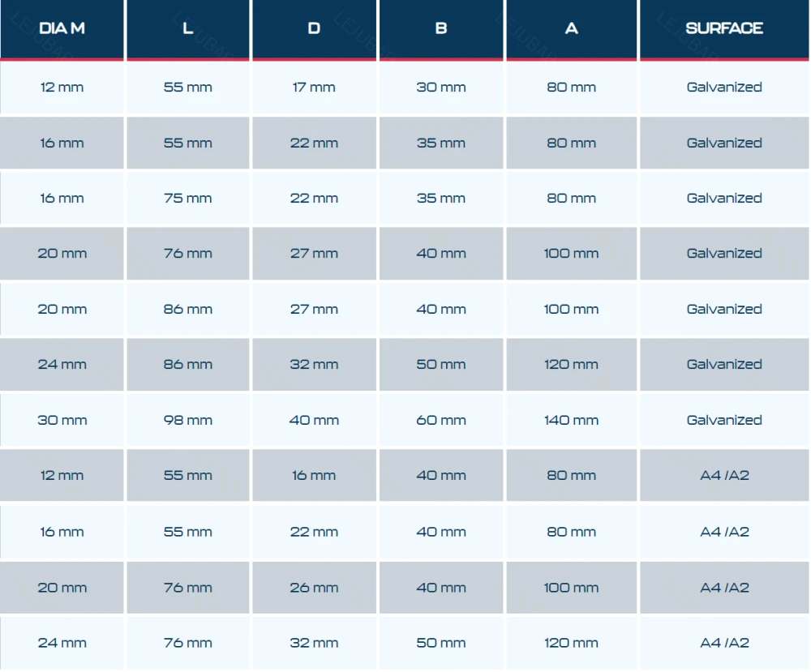Select the 98 mm length cell
Screen dimensions: 811x672
188,420
